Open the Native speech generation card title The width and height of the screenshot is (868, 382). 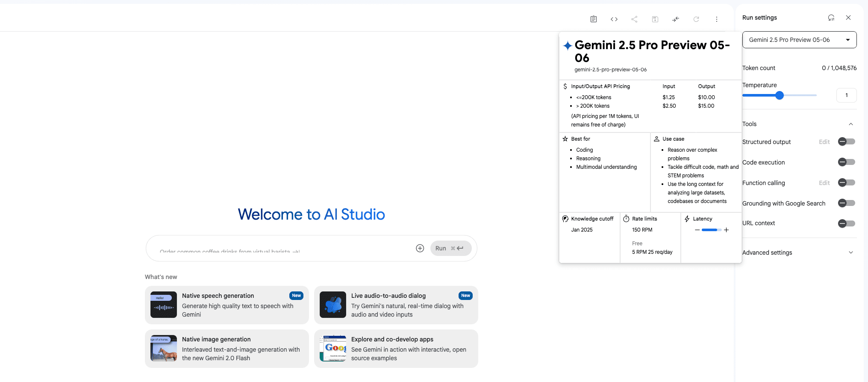pos(218,296)
